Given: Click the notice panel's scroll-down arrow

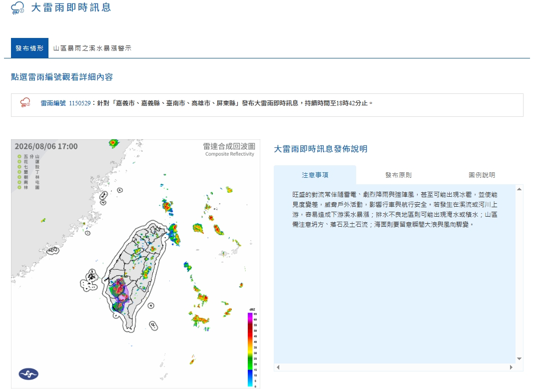Looking at the screenshot, I should pyautogui.click(x=519, y=359).
